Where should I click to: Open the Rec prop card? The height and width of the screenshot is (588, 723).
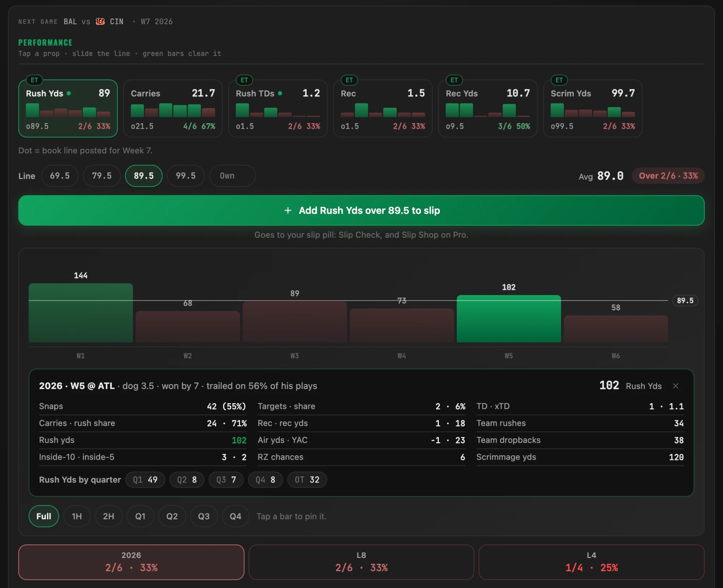pos(383,108)
